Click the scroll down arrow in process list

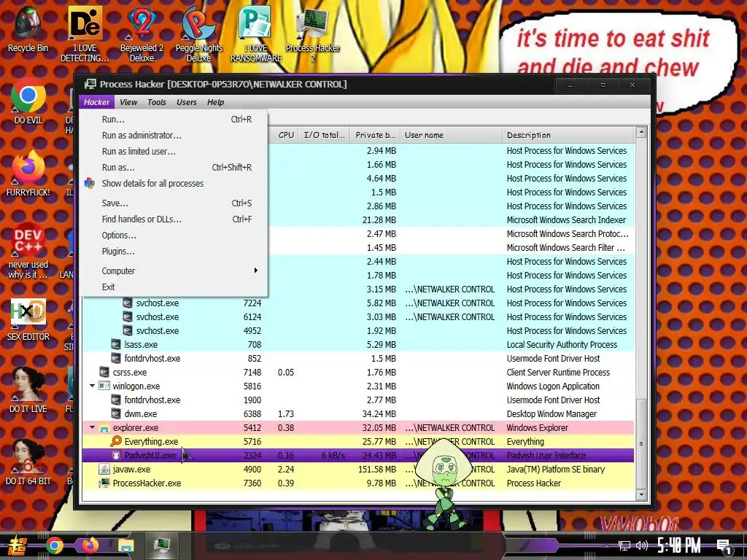pyautogui.click(x=641, y=494)
